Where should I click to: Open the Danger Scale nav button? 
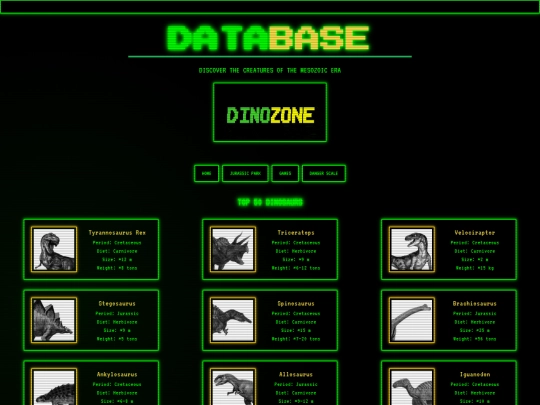coord(324,174)
